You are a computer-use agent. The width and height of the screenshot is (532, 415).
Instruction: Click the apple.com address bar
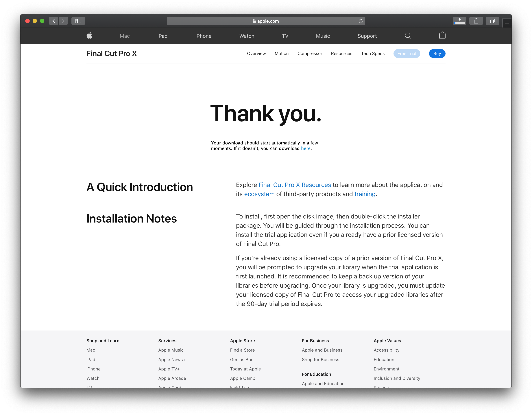tap(265, 21)
